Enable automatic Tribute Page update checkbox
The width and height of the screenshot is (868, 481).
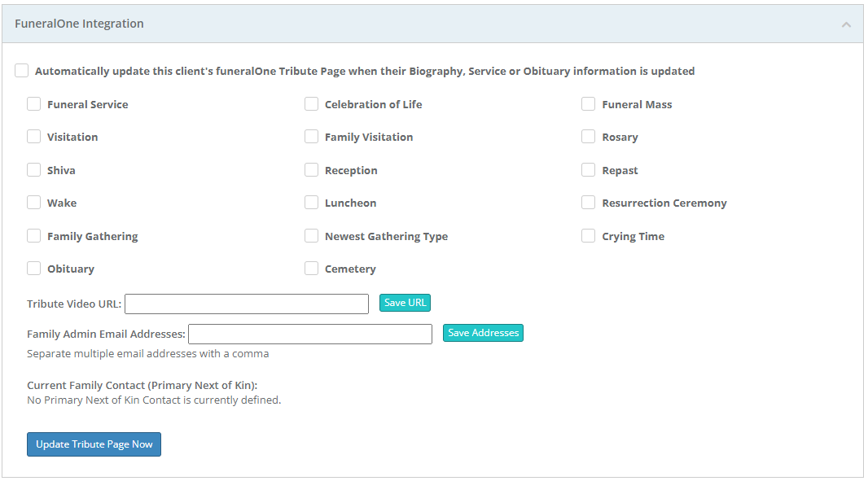22,71
